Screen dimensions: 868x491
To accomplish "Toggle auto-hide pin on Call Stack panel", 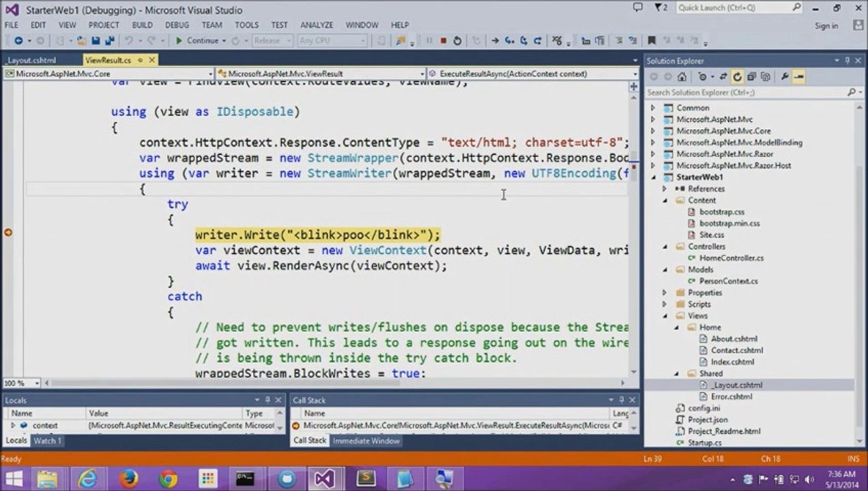I will pyautogui.click(x=620, y=400).
